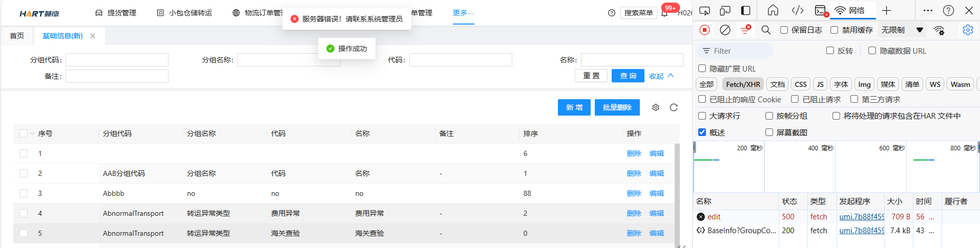Clear the network log
Viewport: 980px width, 248px height.
point(725,30)
